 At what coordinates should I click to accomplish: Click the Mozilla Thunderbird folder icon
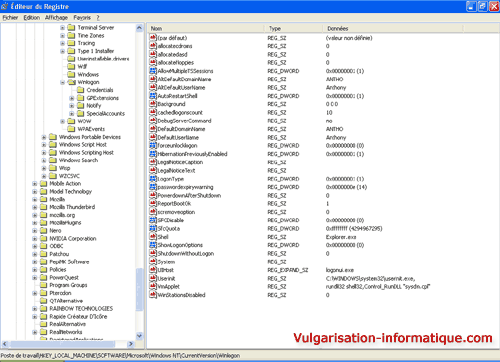pos(43,207)
